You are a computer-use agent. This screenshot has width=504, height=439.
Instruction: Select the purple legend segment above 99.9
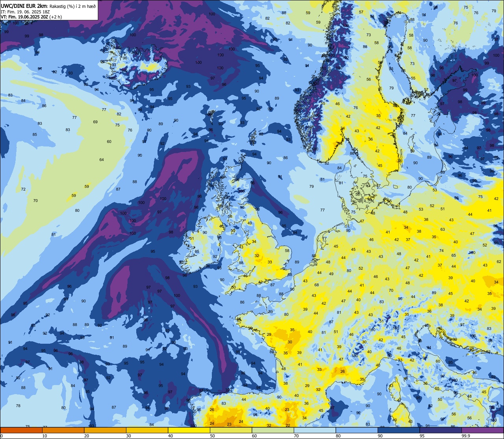click(482, 430)
